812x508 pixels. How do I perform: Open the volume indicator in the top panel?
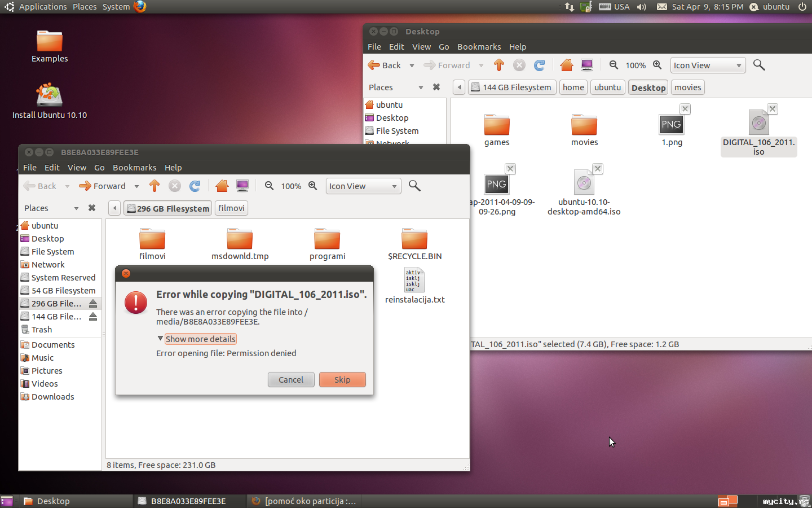click(642, 7)
